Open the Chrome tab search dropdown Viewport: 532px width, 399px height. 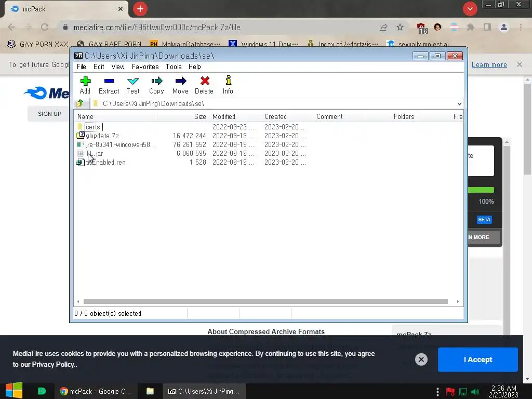click(x=470, y=9)
